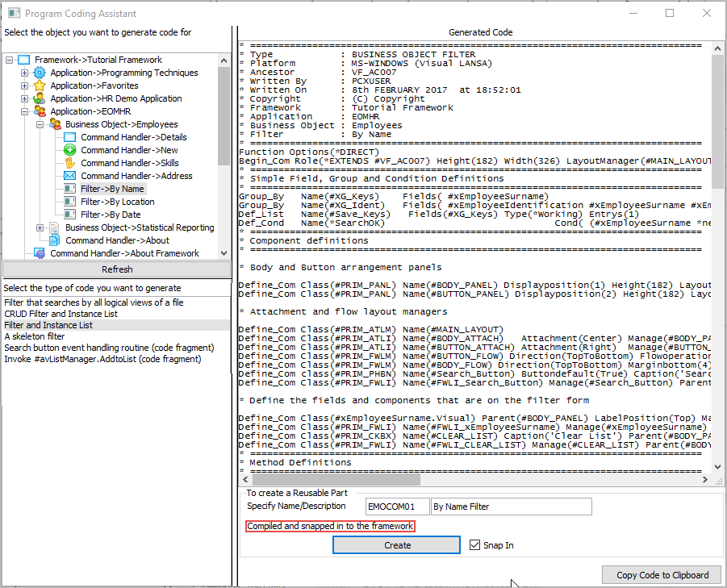This screenshot has height=588, width=727.
Task: Click the Program Coding Assistant title icon
Action: tap(14, 13)
